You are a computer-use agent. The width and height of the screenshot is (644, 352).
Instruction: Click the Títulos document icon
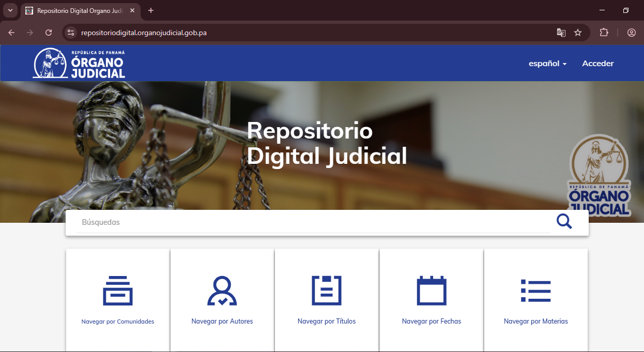(x=327, y=290)
